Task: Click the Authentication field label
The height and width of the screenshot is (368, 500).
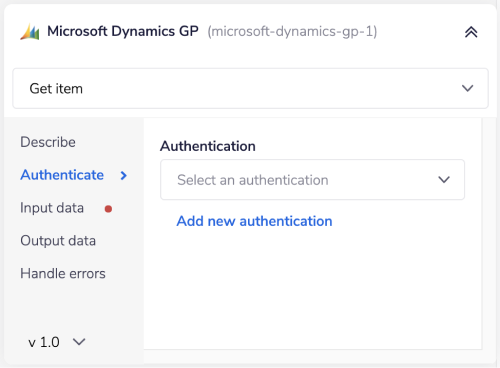Action: pyautogui.click(x=208, y=146)
